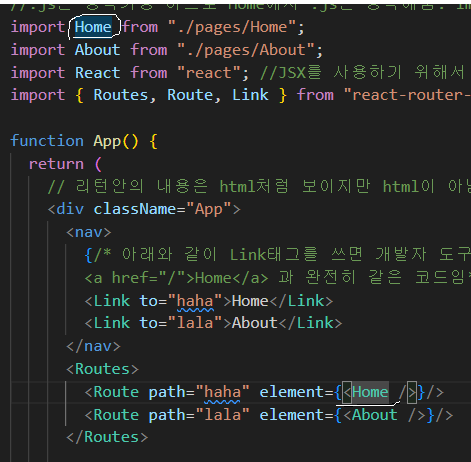The width and height of the screenshot is (471, 462).
Task: Click Routes inside the import braces
Action: pos(121,95)
